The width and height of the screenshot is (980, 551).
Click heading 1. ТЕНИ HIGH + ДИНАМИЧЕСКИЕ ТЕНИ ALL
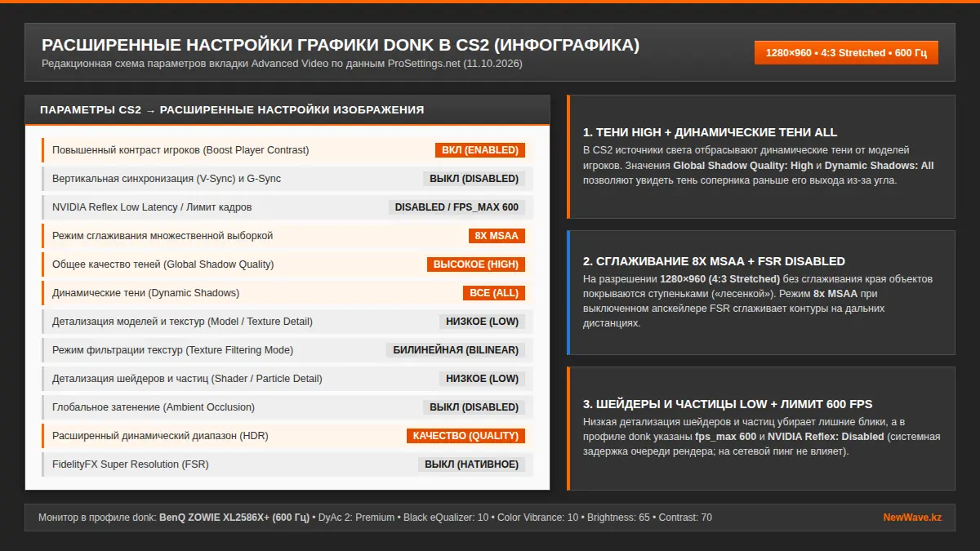coord(710,132)
